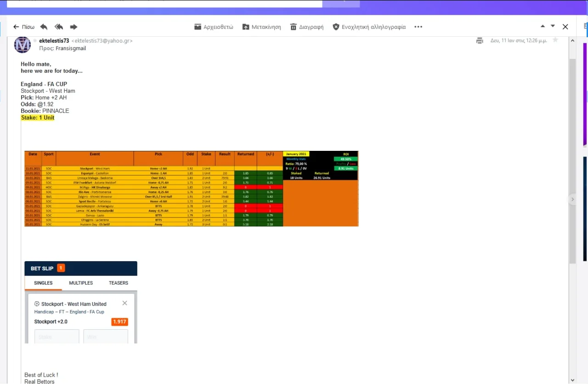Archive the email with Αρχειοθετώ
This screenshot has height=384, width=588.
click(x=214, y=27)
